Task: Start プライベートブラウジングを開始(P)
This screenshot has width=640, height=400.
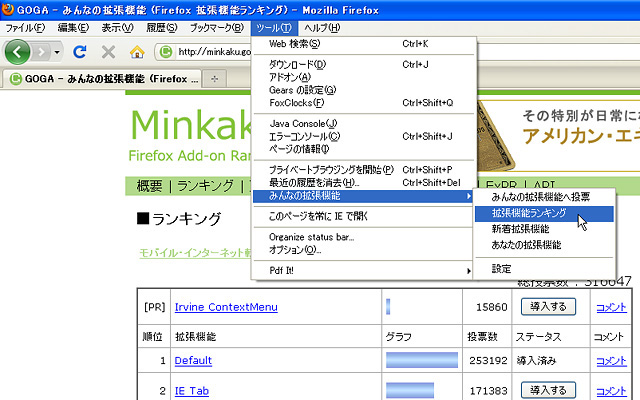Action: click(x=363, y=170)
